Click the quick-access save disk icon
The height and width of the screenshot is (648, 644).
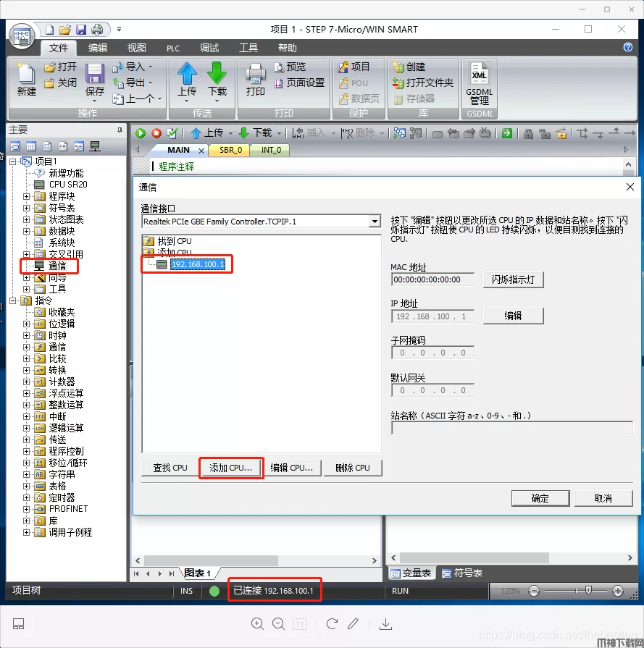pyautogui.click(x=81, y=30)
